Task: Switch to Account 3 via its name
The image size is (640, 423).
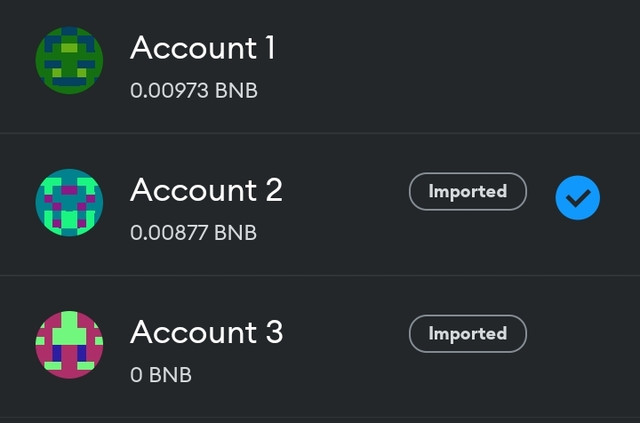Action: point(206,332)
